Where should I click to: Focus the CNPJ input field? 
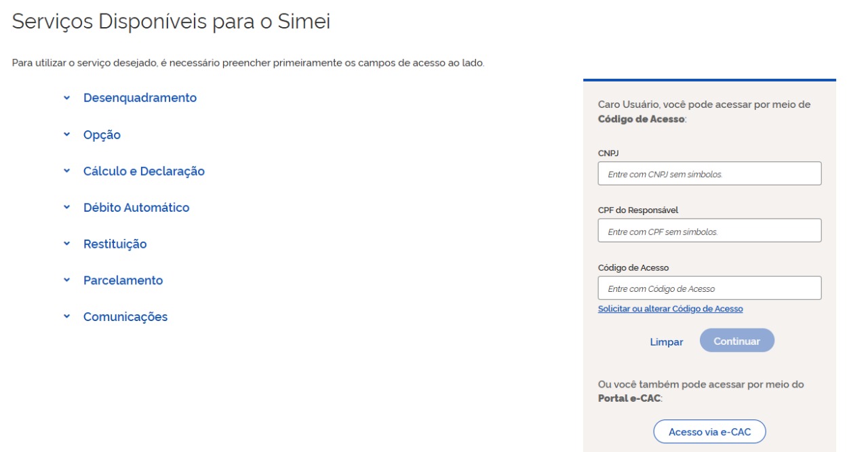[709, 174]
